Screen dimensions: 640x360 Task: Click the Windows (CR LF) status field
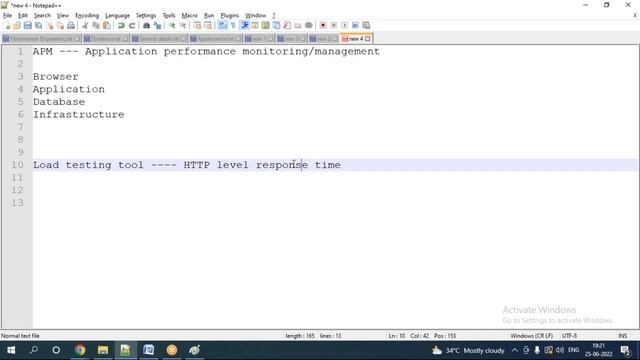(531, 336)
